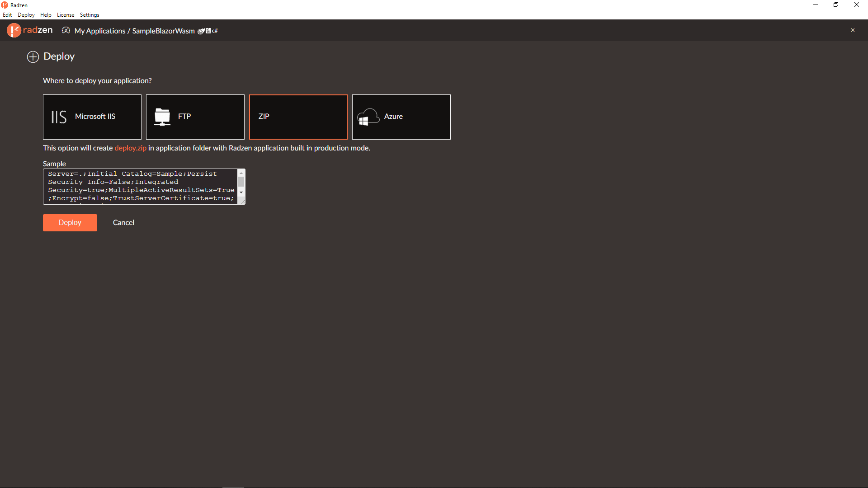Click the connection string scrollbar thumb
868x488 pixels.
point(241,182)
